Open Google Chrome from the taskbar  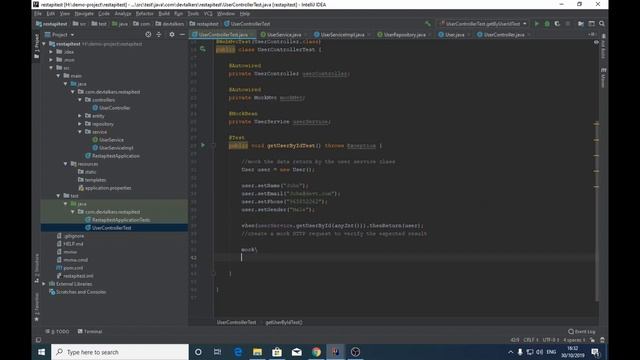[316, 352]
